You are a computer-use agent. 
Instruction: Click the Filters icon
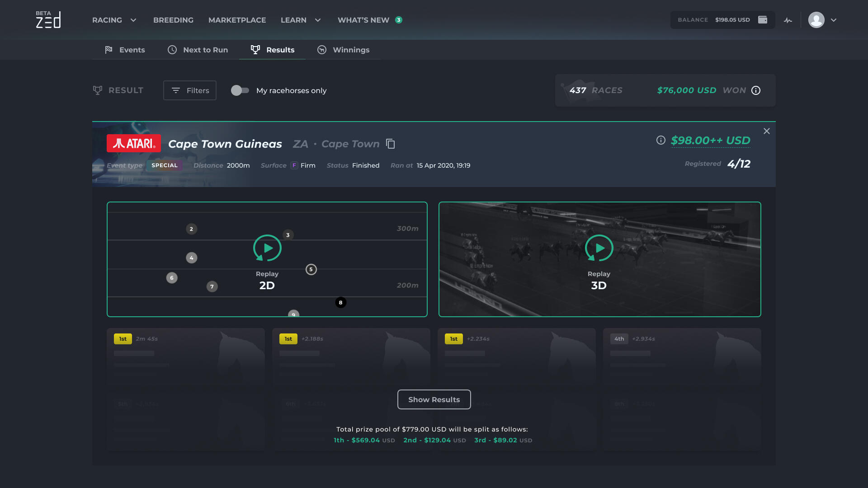pos(177,90)
